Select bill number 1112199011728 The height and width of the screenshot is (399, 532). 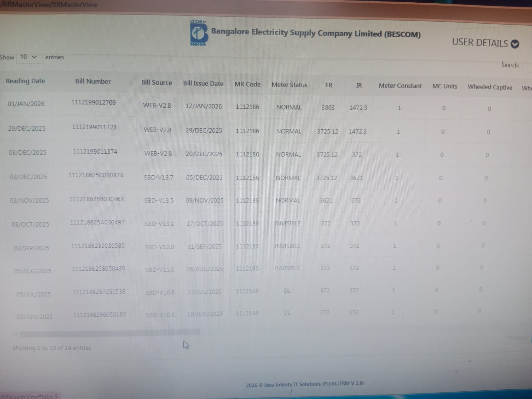coord(94,127)
